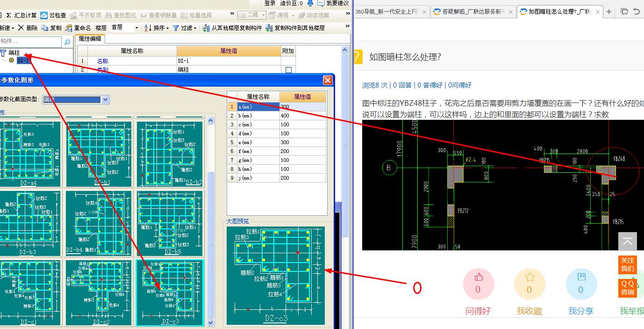
Task: Click the 关注我们 follow button
Action: (x=628, y=264)
